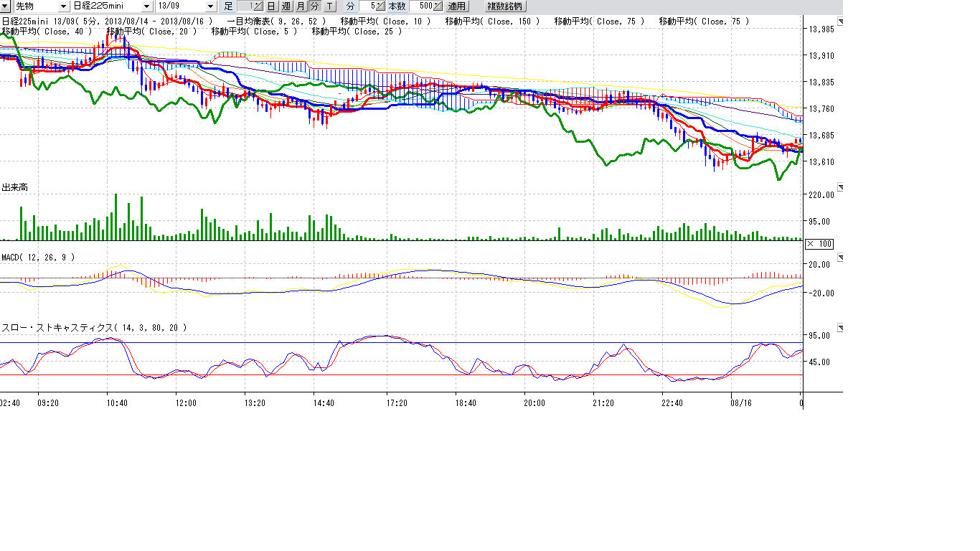Click the spinner beside the 本数 value 500
Image resolution: width=980 pixels, height=551 pixels.
point(438,6)
